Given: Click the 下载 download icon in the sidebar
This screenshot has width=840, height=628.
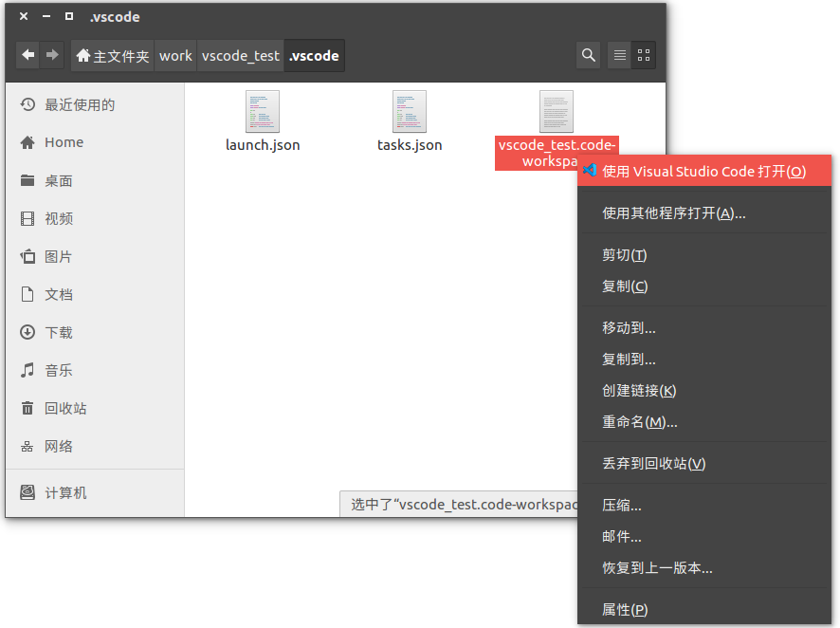Looking at the screenshot, I should coord(27,332).
